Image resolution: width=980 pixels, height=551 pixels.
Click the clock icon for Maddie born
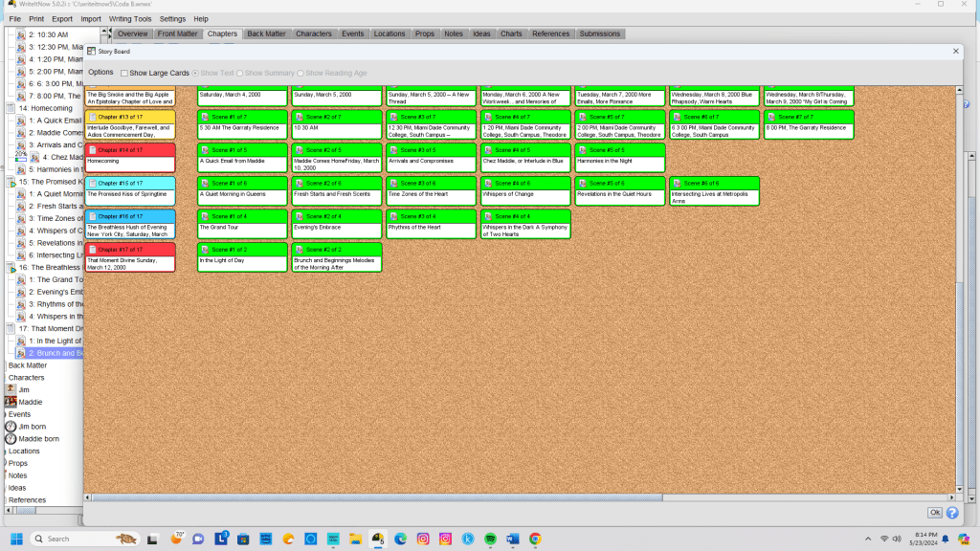click(x=11, y=439)
